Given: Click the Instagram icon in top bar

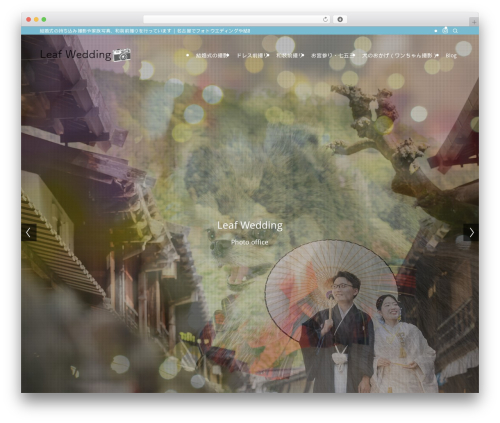Looking at the screenshot, I should [445, 31].
